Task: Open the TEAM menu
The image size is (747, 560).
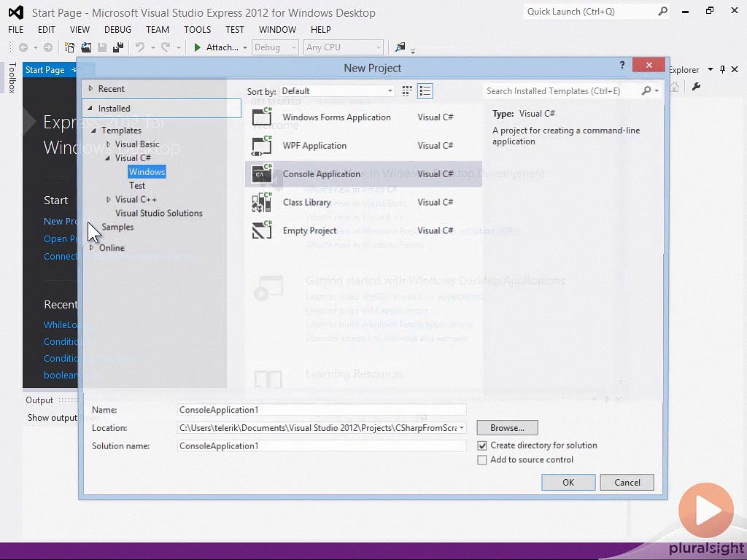Action: [158, 29]
